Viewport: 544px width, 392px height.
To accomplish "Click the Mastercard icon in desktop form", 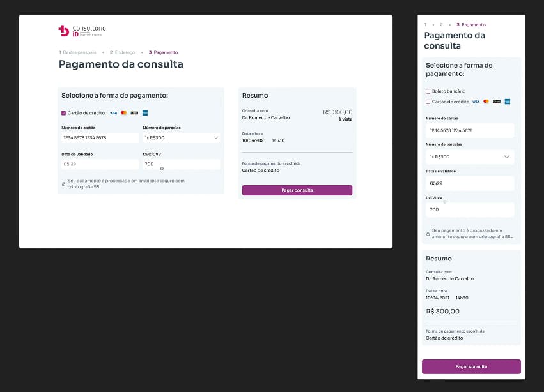I will 124,113.
